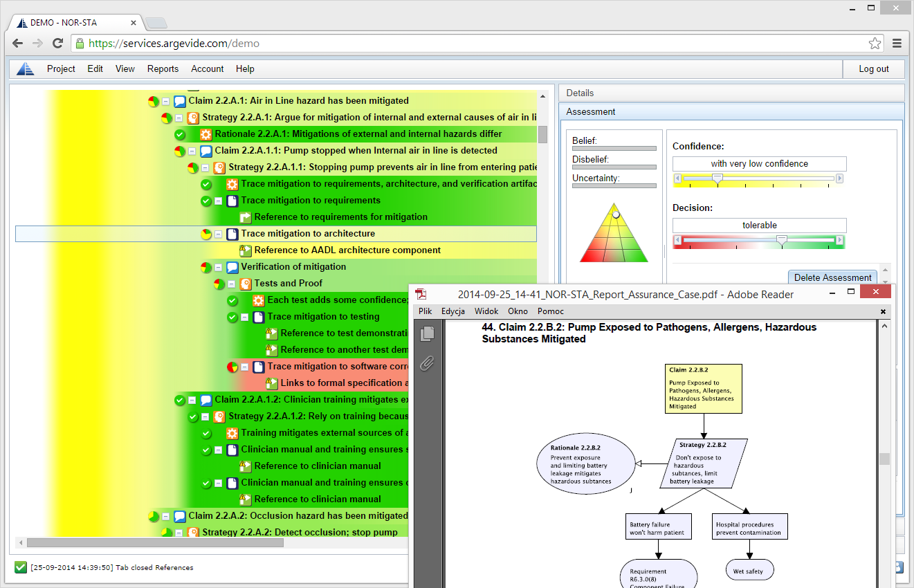Viewport: 914px width, 588px height.
Task: Click gear icon of Training mitigates external sources
Action: click(x=232, y=433)
